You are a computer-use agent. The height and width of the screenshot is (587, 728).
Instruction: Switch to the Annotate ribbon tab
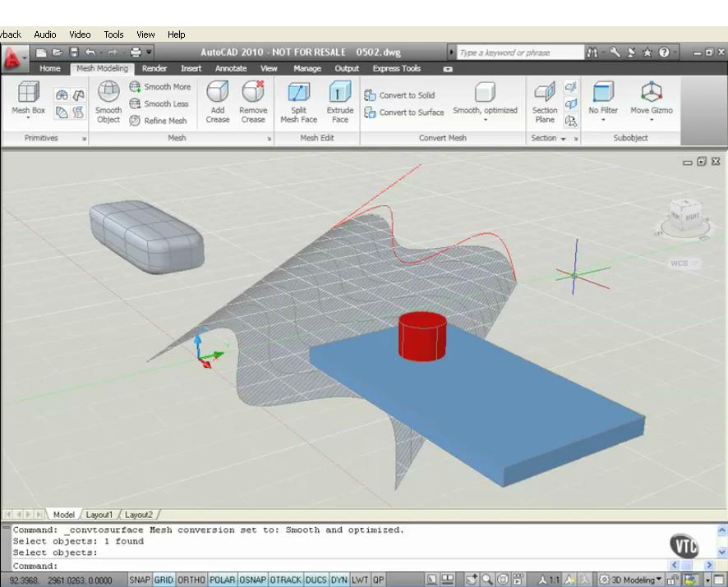[x=231, y=69]
